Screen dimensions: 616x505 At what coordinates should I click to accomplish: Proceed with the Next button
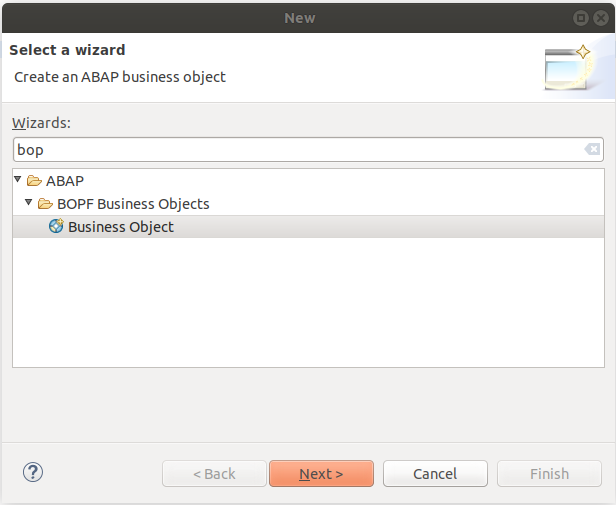click(321, 473)
